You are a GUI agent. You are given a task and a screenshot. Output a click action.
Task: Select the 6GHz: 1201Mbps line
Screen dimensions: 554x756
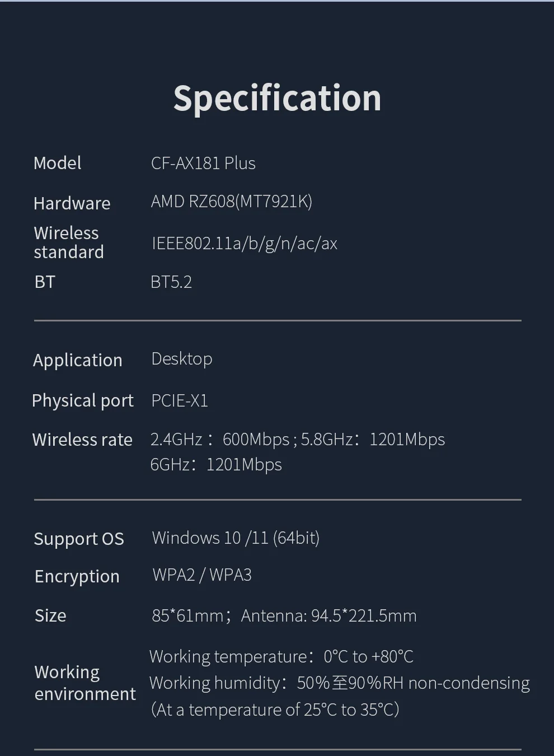coord(216,464)
